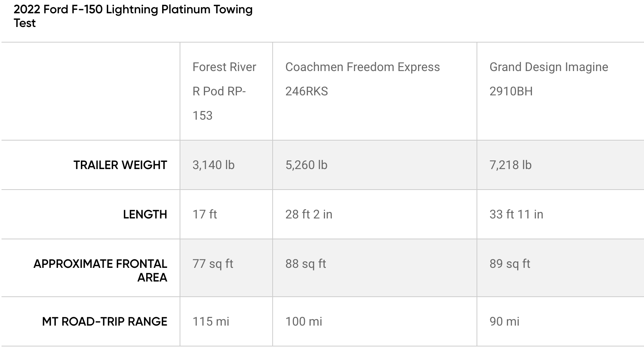Image resolution: width=644 pixels, height=348 pixels.
Task: Select the 33 ft 11 in cell
Action: pyautogui.click(x=516, y=214)
